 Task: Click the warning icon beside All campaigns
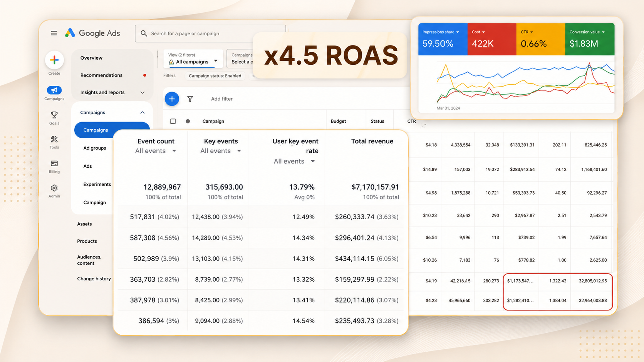(171, 62)
